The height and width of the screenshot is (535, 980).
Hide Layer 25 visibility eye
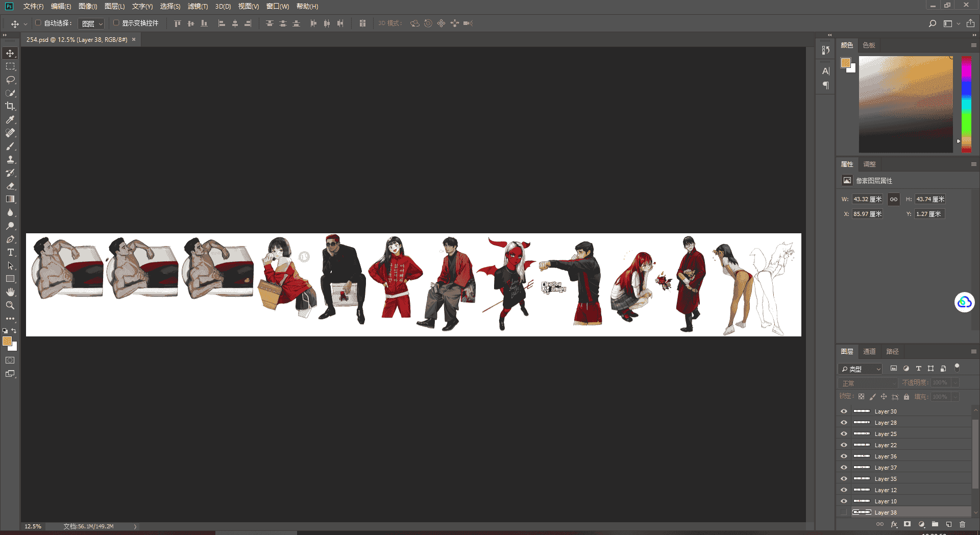tap(844, 434)
